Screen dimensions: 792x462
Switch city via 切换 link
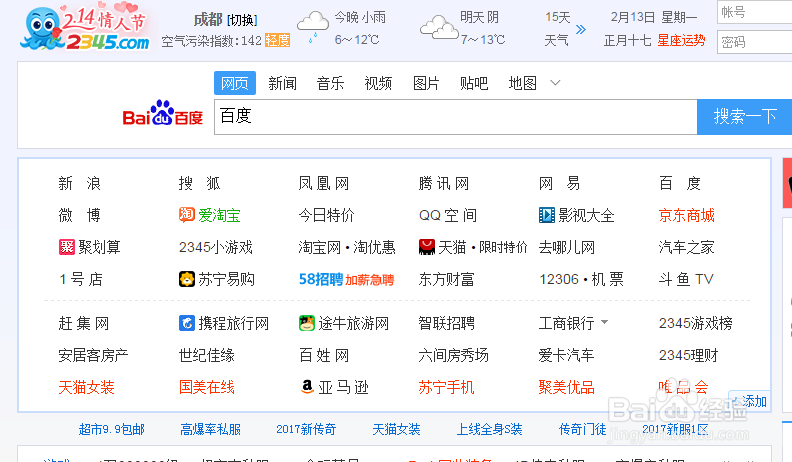click(242, 20)
